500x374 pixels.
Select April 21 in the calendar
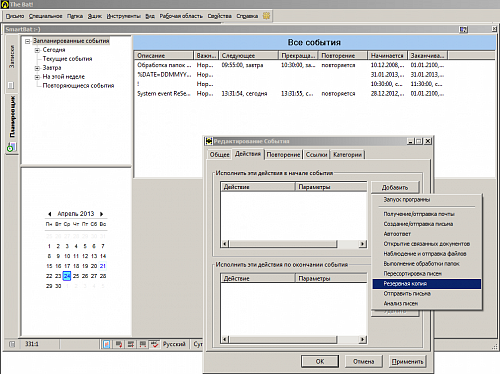click(x=103, y=266)
